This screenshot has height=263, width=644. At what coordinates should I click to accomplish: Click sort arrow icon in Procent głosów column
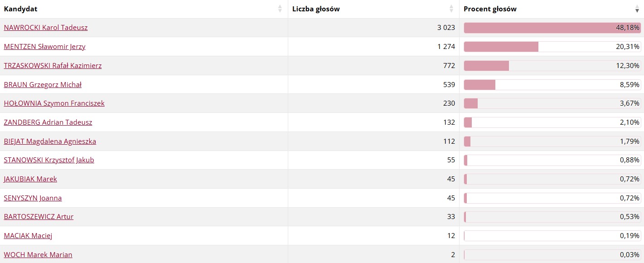click(637, 9)
